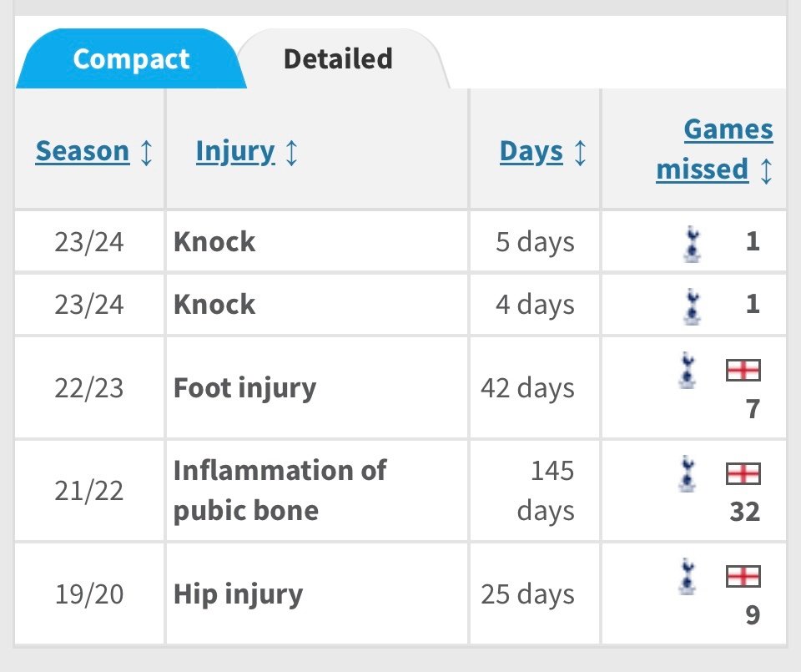The width and height of the screenshot is (801, 672).
Task: Click Tottenham crest in 5 days Knock row
Action: [x=693, y=244]
